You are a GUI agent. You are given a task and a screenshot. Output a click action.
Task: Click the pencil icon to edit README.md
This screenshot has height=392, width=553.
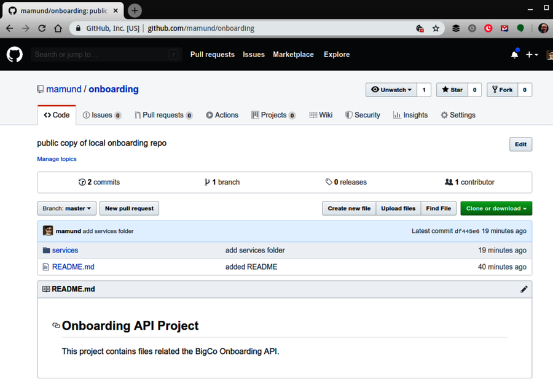524,289
